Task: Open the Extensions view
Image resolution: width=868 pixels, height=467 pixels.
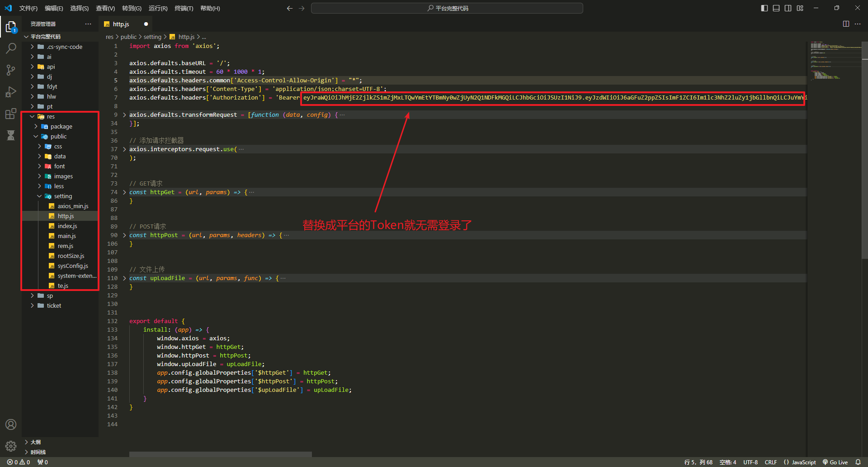Action: click(11, 114)
